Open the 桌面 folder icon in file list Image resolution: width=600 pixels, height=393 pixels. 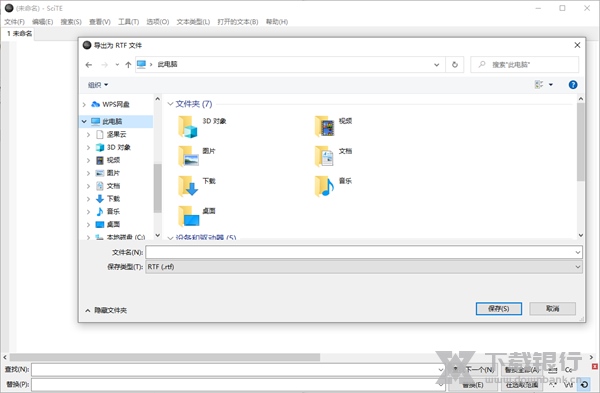click(x=189, y=216)
